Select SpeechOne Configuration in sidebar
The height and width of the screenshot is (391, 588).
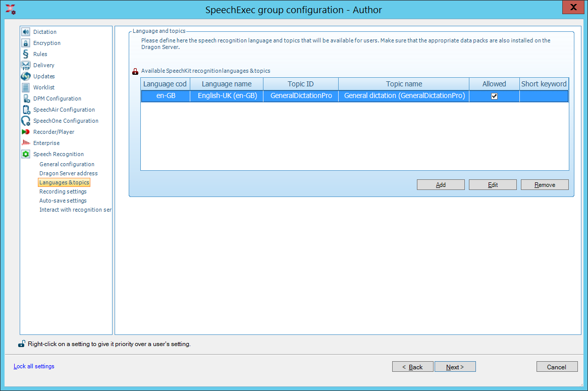pyautogui.click(x=66, y=121)
